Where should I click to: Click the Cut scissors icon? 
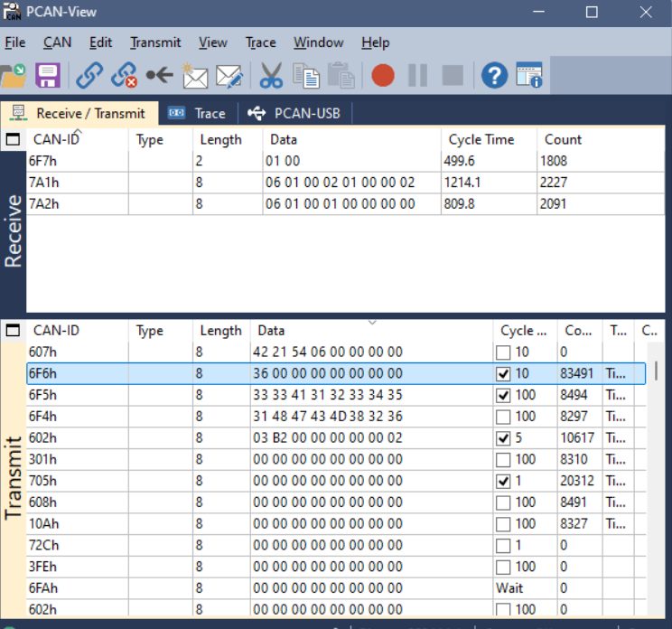coord(271,75)
